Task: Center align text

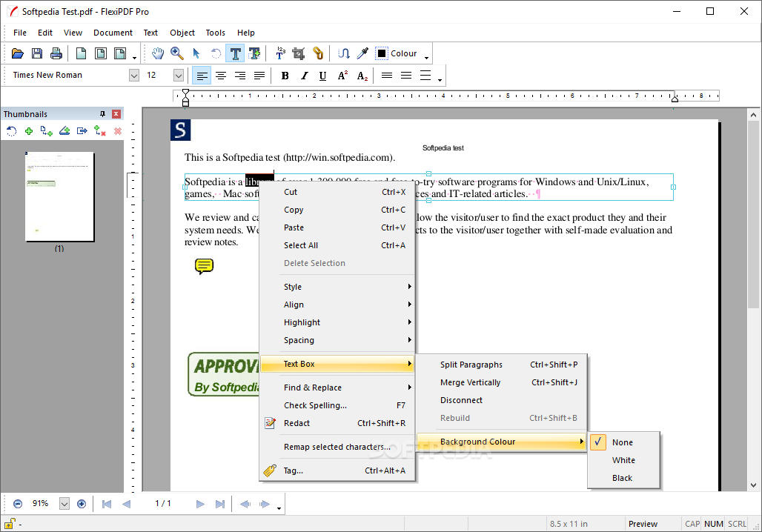Action: pos(221,76)
